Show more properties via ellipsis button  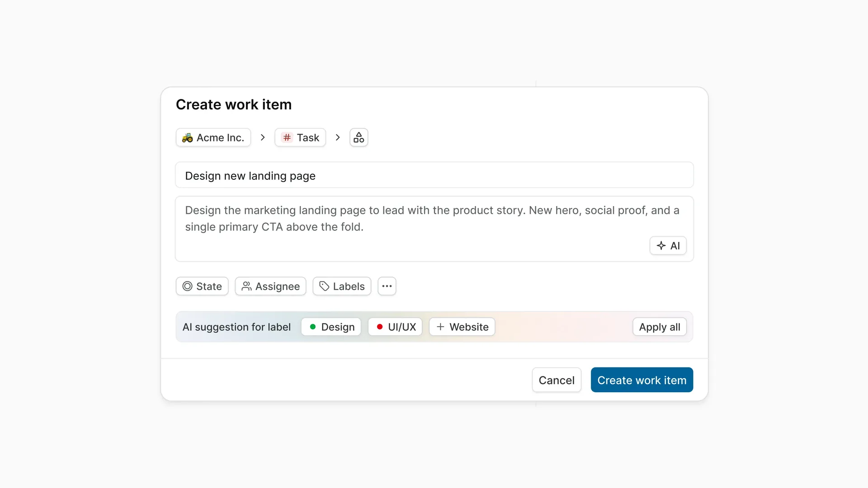[387, 286]
